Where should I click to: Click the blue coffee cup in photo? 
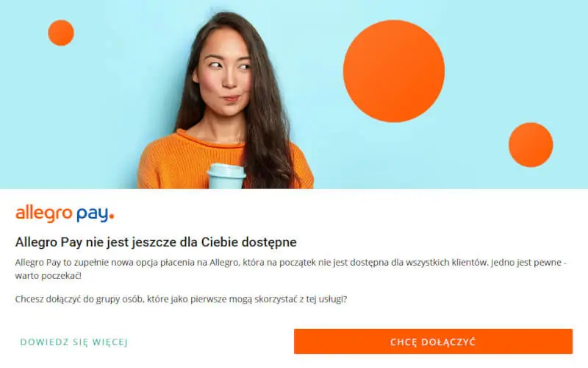pyautogui.click(x=226, y=176)
